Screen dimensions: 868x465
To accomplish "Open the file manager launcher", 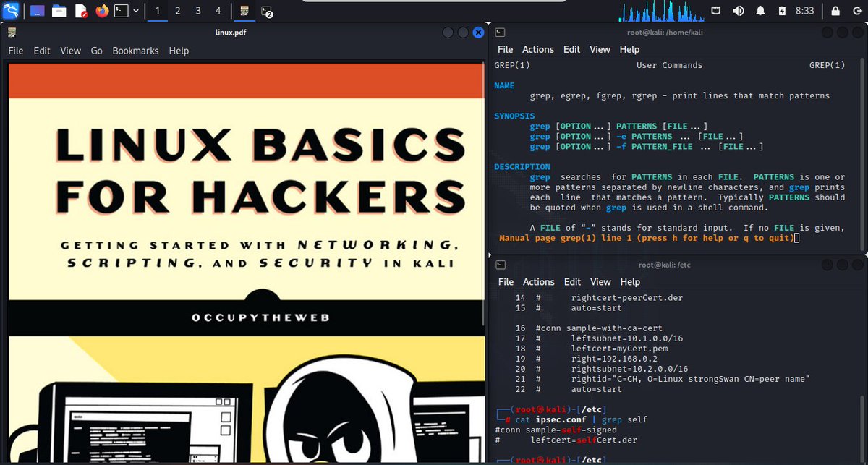I will point(59,11).
